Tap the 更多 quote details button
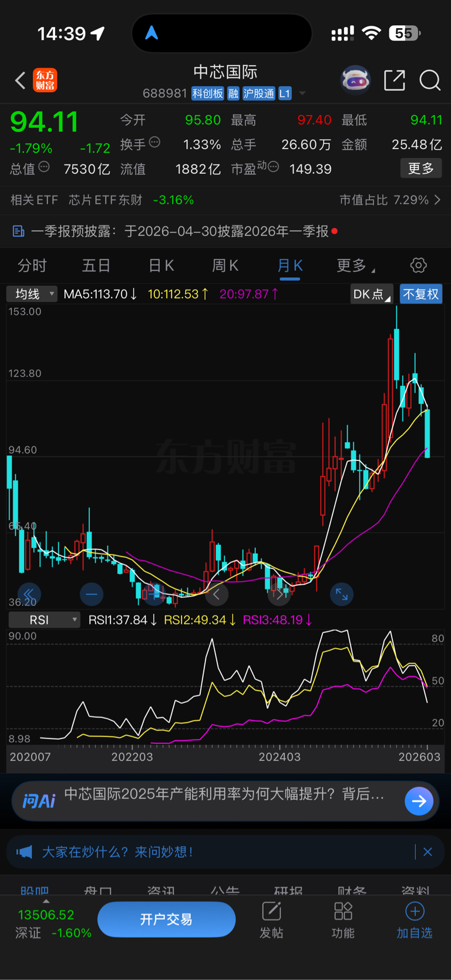The width and height of the screenshot is (451, 980). coord(421,169)
